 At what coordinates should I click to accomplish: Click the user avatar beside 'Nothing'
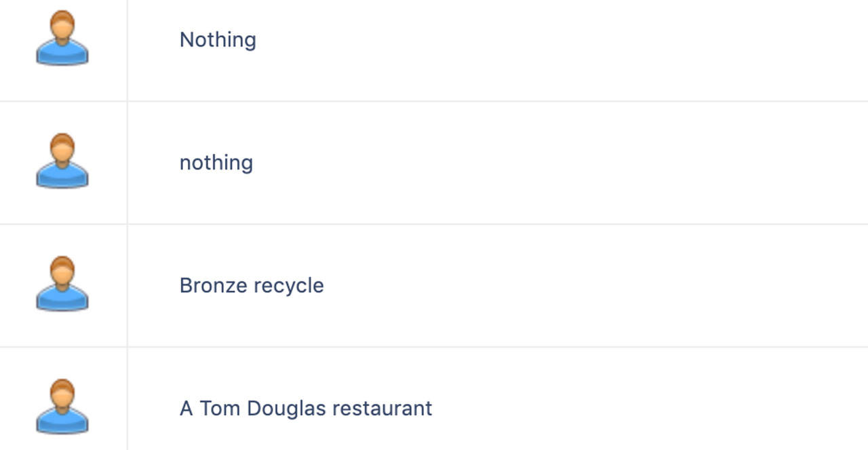62,39
